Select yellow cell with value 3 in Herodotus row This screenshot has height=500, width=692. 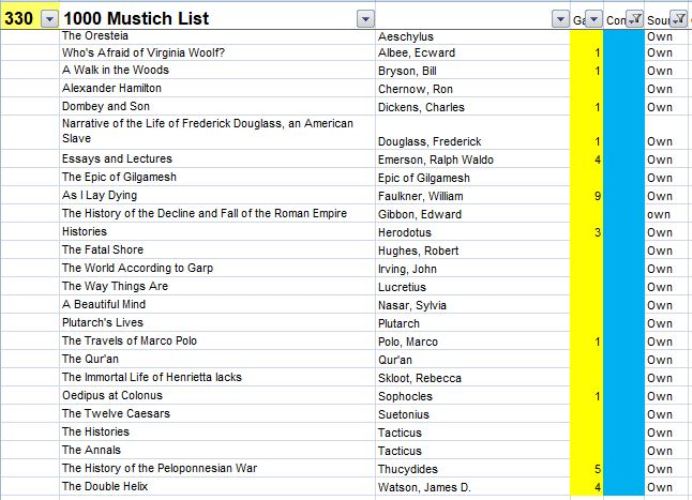[x=587, y=231]
